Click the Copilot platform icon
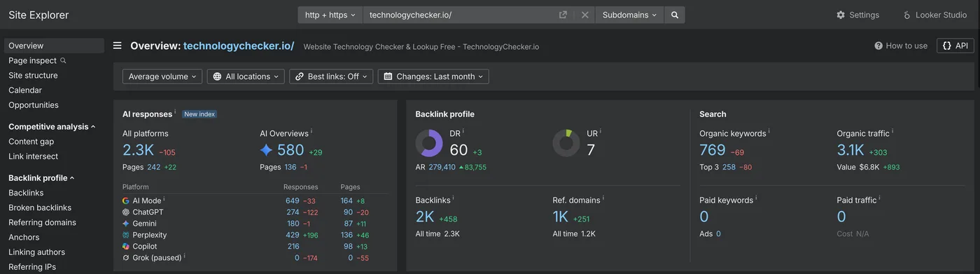The height and width of the screenshot is (274, 980). click(x=126, y=246)
